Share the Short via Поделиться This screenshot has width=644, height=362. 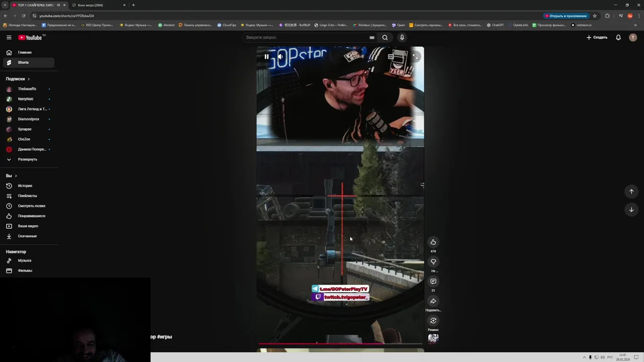[433, 301]
